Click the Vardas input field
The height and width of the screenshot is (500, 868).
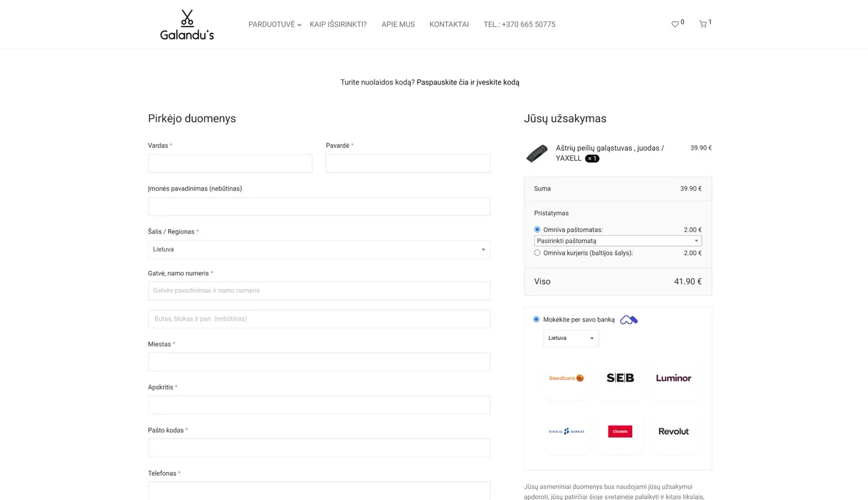[230, 163]
